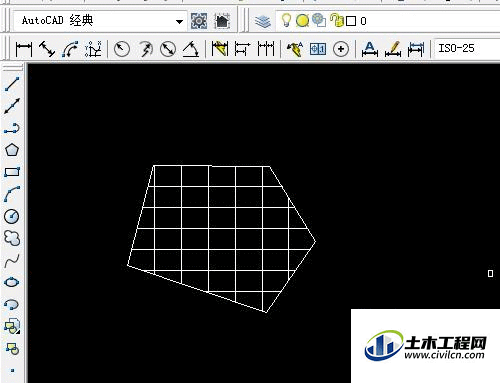Select the Construction Line tool
Screen dimensions: 500x383
12,106
